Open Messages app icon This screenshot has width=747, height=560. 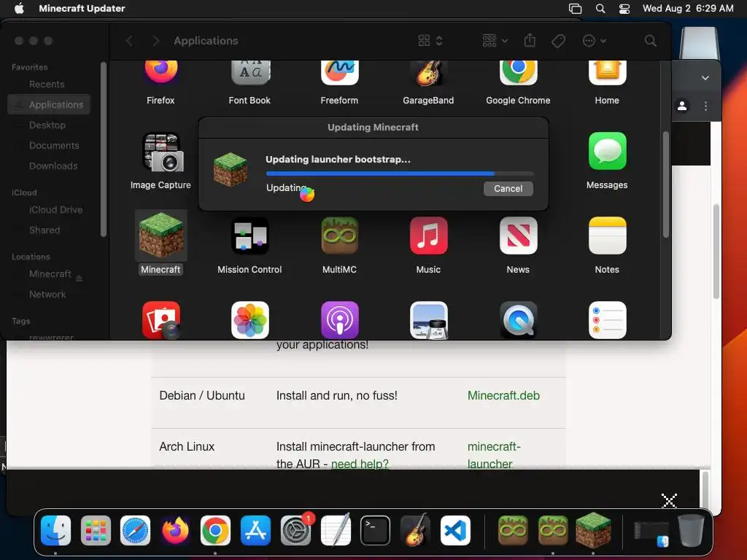[x=607, y=151]
